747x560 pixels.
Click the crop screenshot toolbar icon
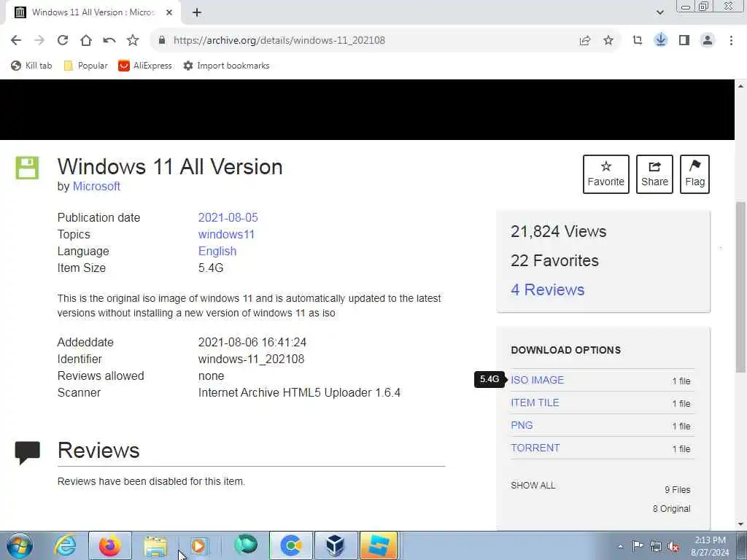point(638,41)
